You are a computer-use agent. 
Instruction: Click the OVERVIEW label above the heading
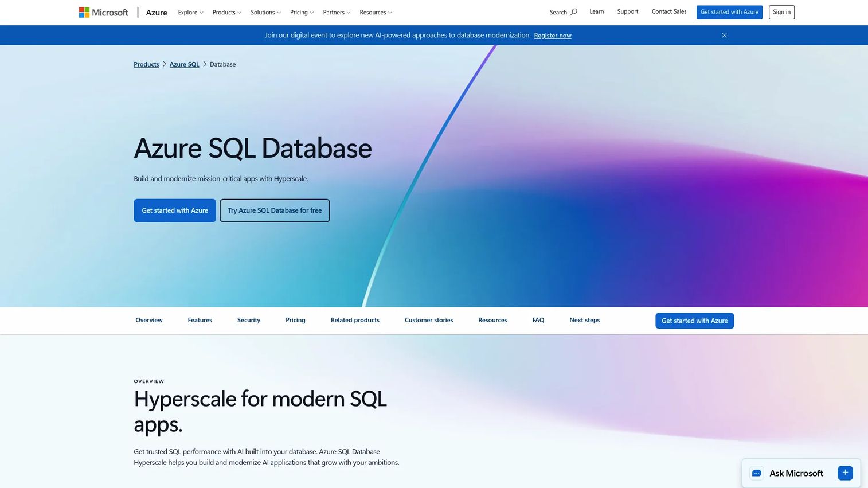(149, 381)
